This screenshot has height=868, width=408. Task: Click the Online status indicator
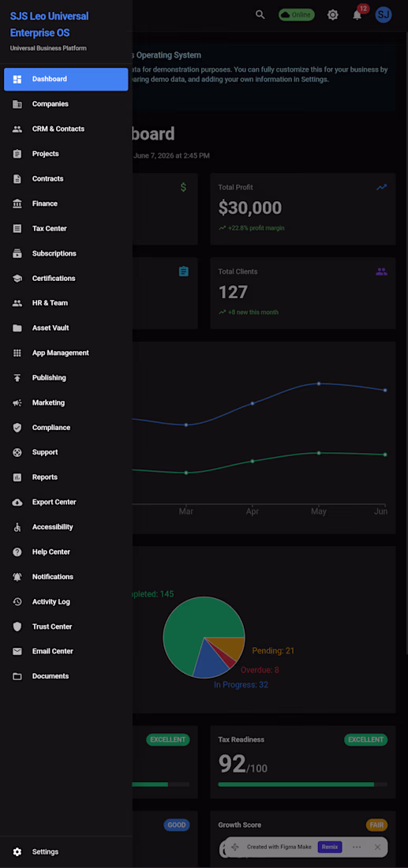click(x=297, y=15)
